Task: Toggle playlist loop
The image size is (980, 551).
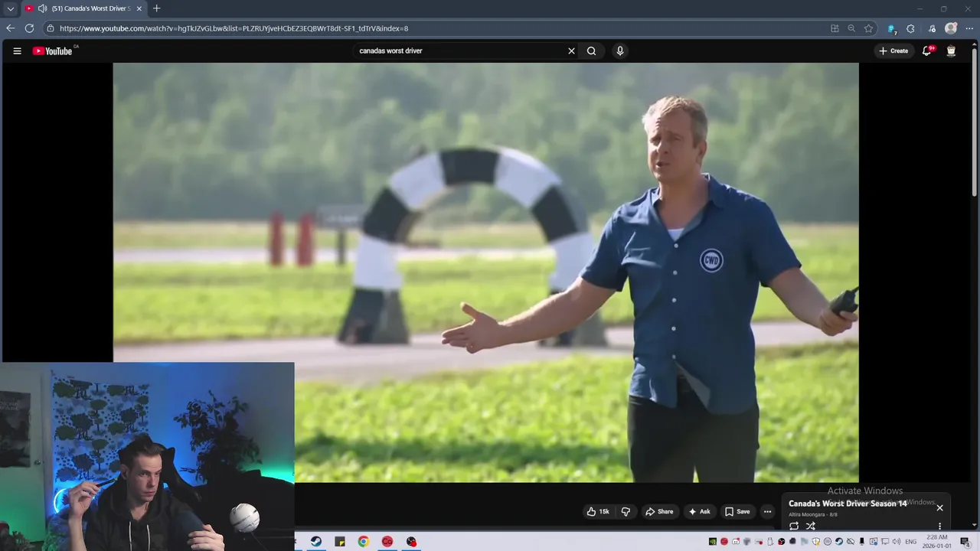Action: [x=794, y=526]
